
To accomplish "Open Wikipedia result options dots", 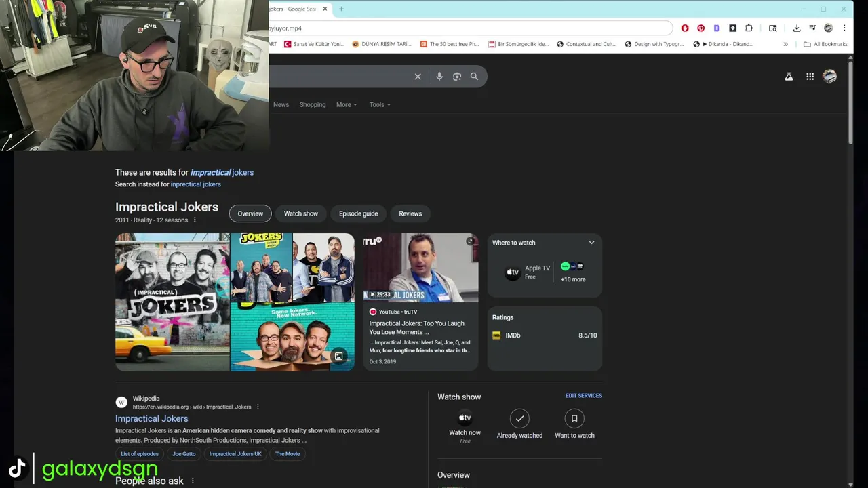I will point(258,407).
